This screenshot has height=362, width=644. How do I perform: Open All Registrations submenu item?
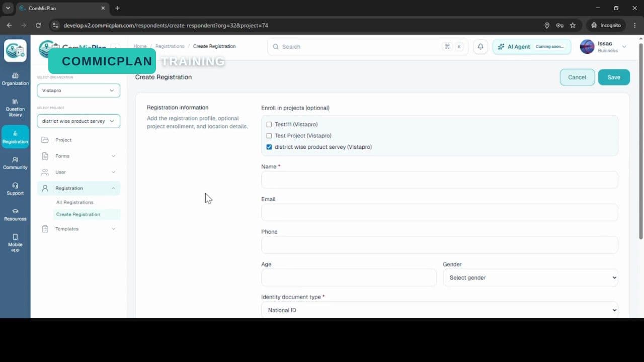pos(75,202)
